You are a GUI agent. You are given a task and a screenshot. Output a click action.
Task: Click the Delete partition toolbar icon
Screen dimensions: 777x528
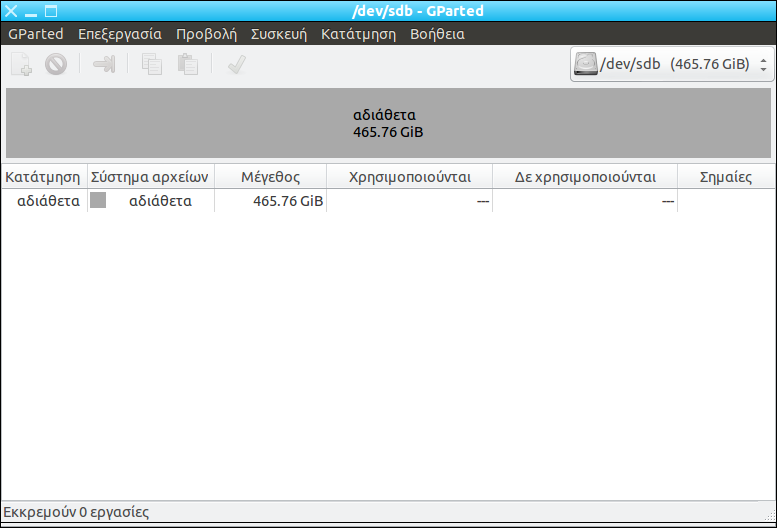pyautogui.click(x=55, y=65)
